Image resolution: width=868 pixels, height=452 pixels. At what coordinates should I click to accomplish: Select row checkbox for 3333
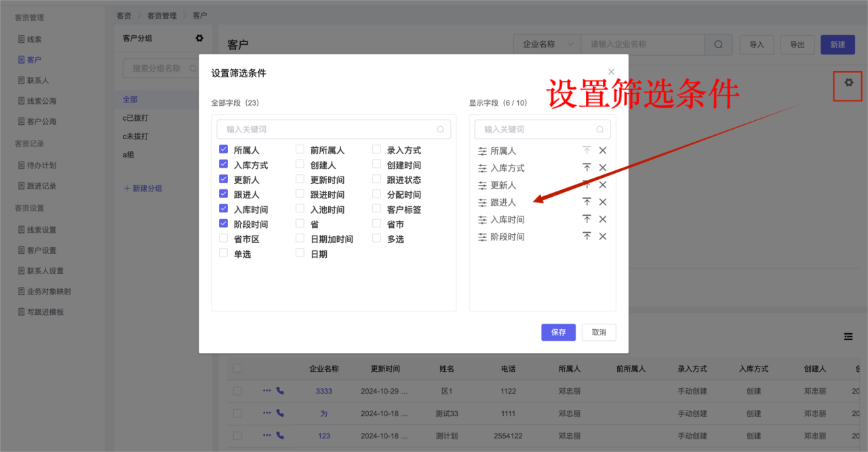click(x=237, y=391)
